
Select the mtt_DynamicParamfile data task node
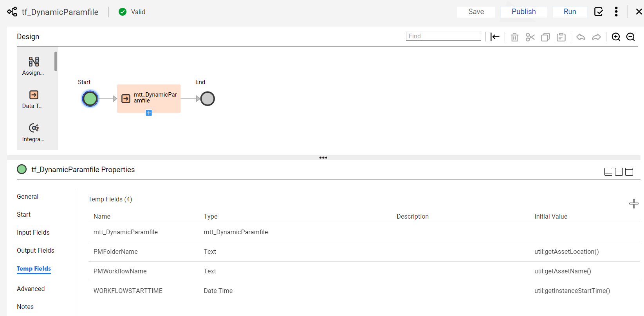click(x=149, y=98)
